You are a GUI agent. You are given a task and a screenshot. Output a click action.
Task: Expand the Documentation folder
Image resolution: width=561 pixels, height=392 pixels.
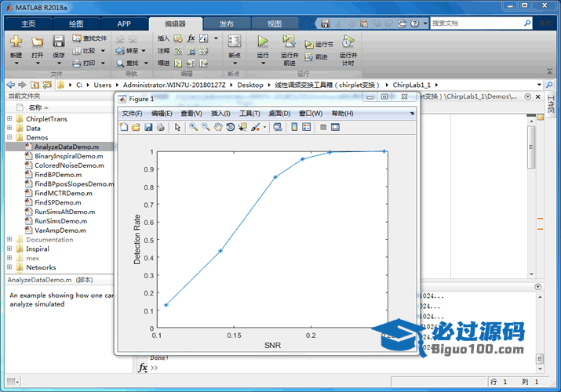point(9,239)
